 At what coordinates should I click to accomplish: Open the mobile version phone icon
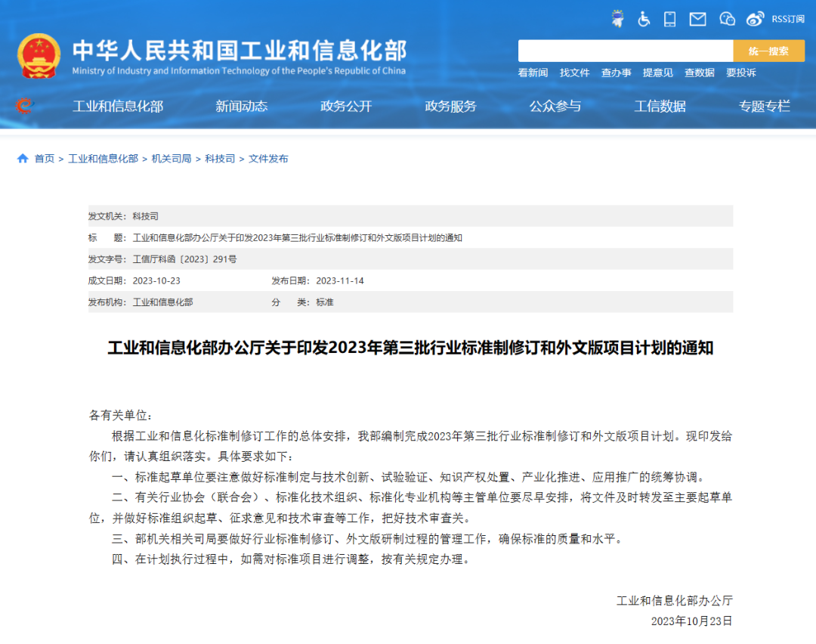669,19
